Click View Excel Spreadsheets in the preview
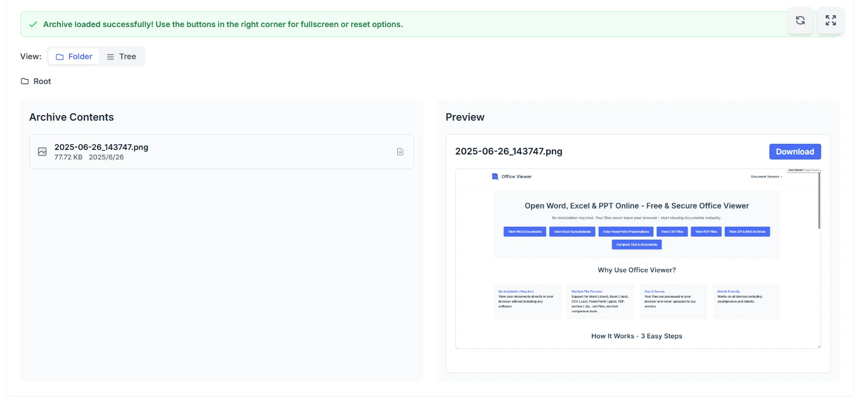868x407 pixels. tap(572, 232)
